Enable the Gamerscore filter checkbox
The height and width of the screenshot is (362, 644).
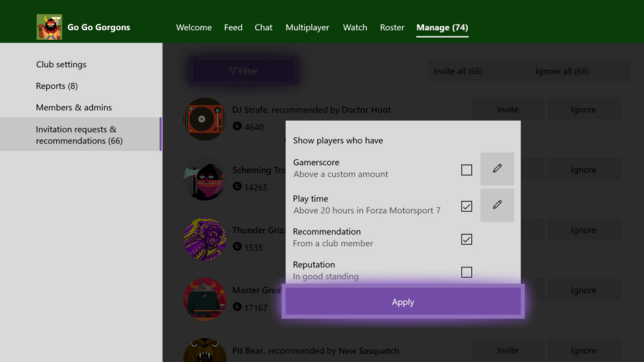point(467,170)
